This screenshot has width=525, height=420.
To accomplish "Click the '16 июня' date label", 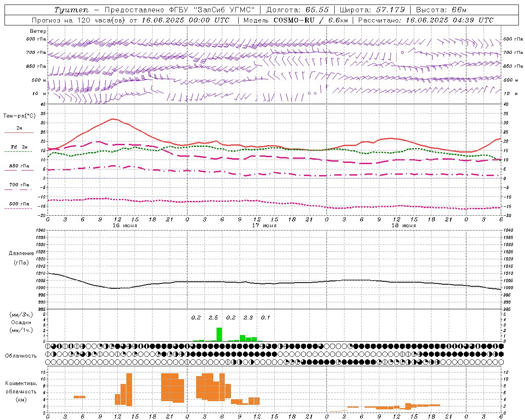I will click(125, 226).
